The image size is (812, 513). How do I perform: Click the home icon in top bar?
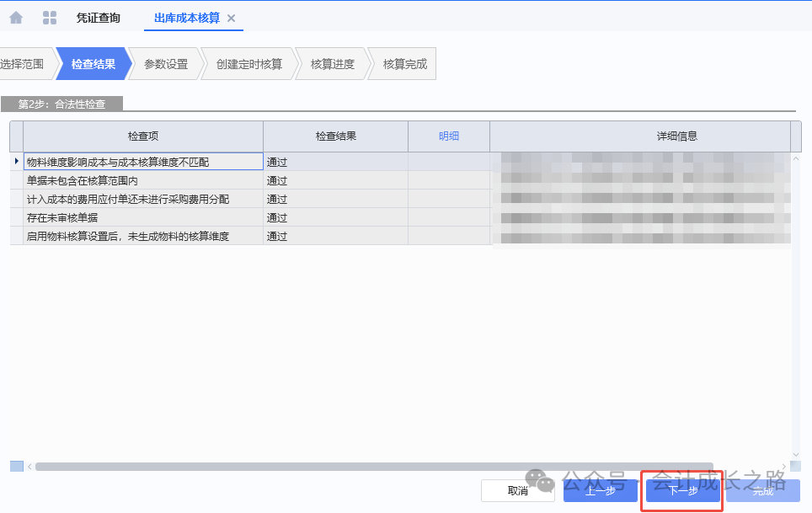tap(16, 18)
